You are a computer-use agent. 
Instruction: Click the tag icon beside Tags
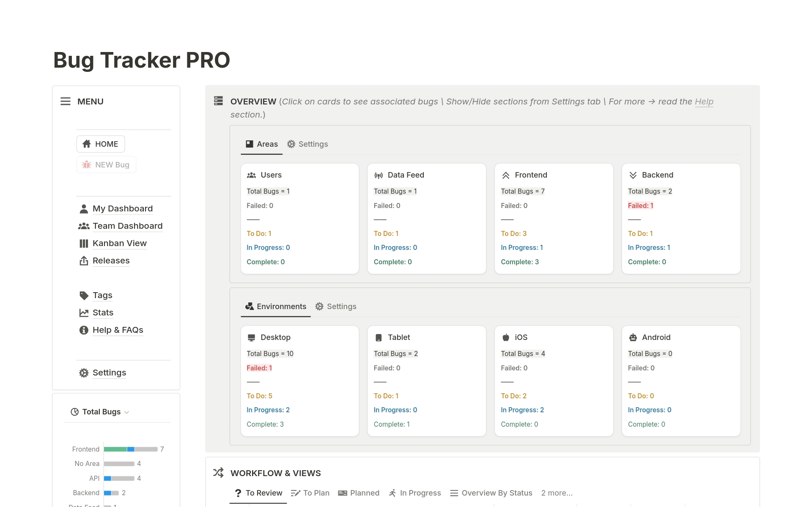[x=84, y=296]
